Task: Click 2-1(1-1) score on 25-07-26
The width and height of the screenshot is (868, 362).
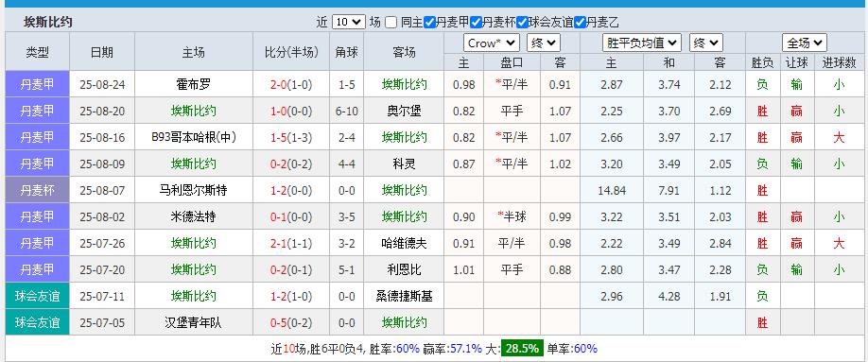Action: pos(291,243)
